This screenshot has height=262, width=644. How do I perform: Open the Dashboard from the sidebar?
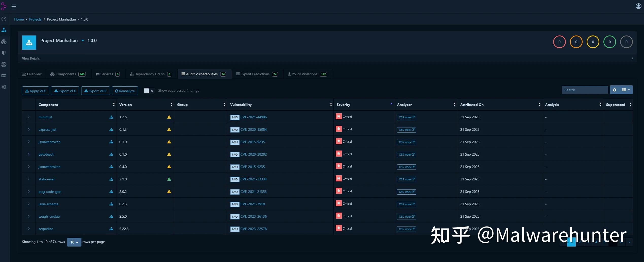4,19
